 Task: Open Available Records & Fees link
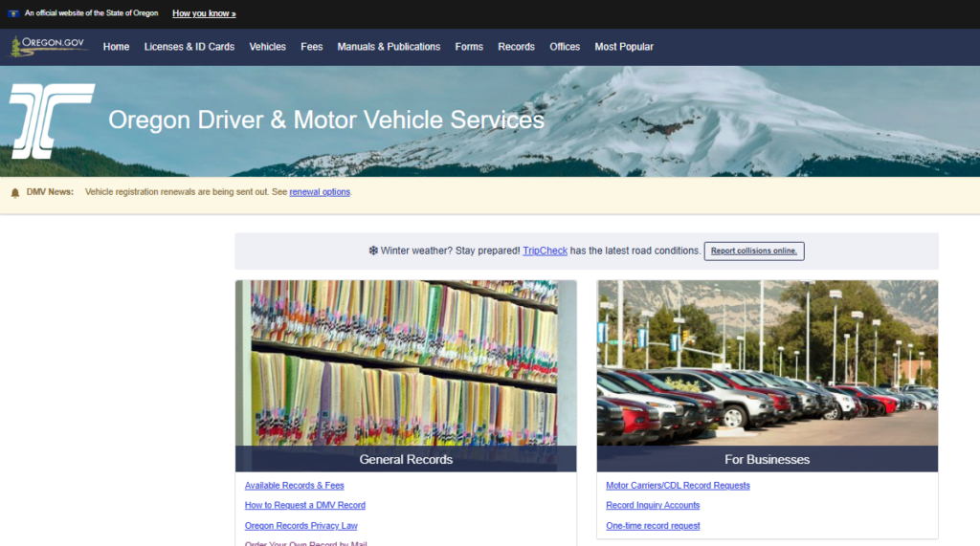click(x=294, y=486)
